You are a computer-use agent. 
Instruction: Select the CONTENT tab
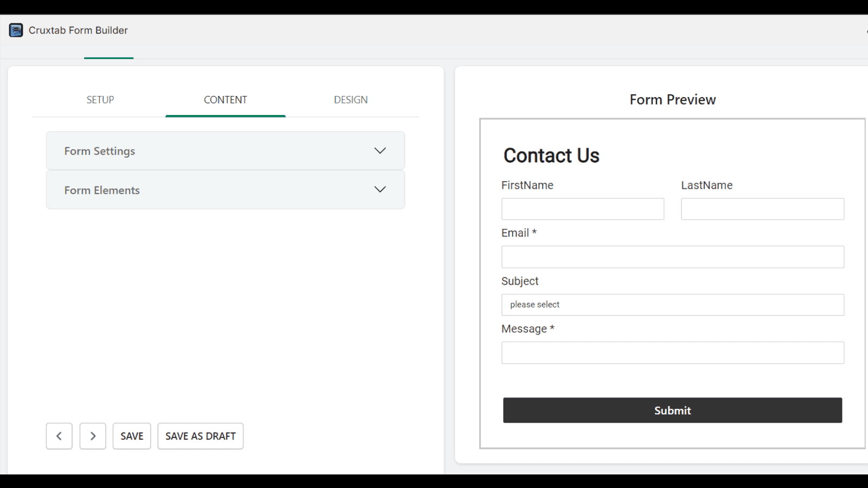[225, 100]
